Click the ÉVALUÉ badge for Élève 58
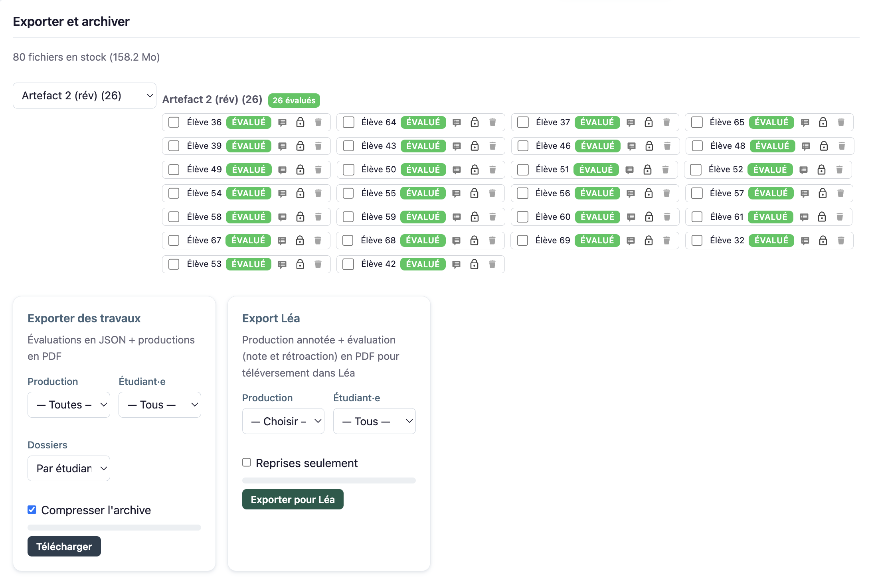This screenshot has width=870, height=588. point(249,217)
